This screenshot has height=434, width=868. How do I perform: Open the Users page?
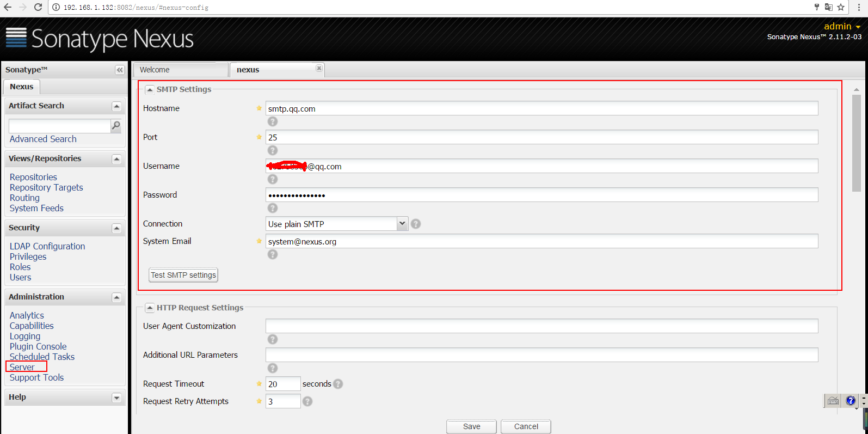[x=20, y=277]
